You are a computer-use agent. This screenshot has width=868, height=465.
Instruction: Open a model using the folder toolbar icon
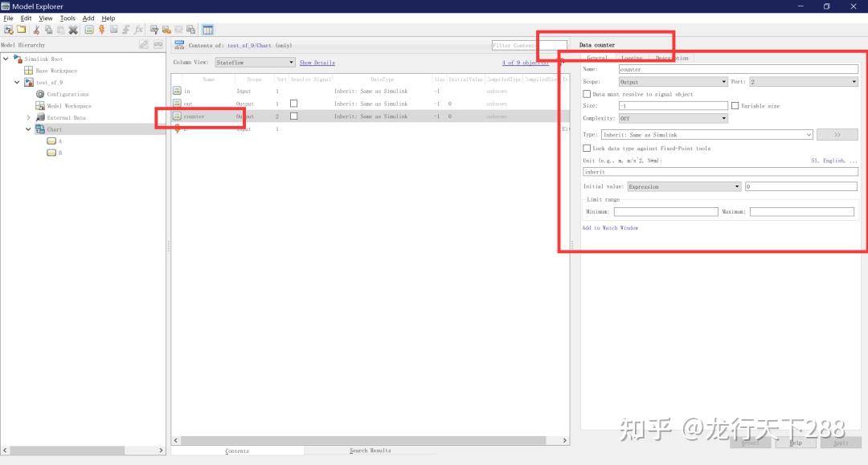coord(22,29)
